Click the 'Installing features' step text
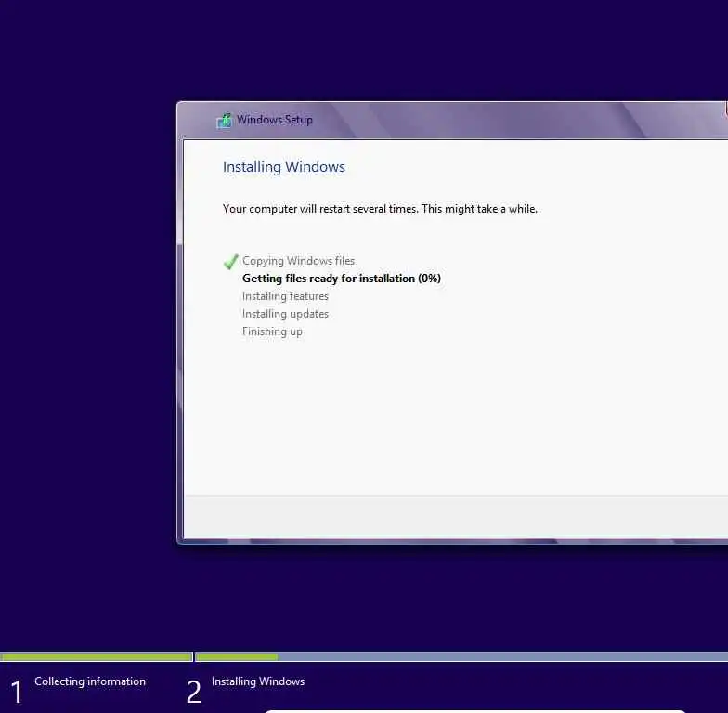The width and height of the screenshot is (728, 713). pos(285,296)
